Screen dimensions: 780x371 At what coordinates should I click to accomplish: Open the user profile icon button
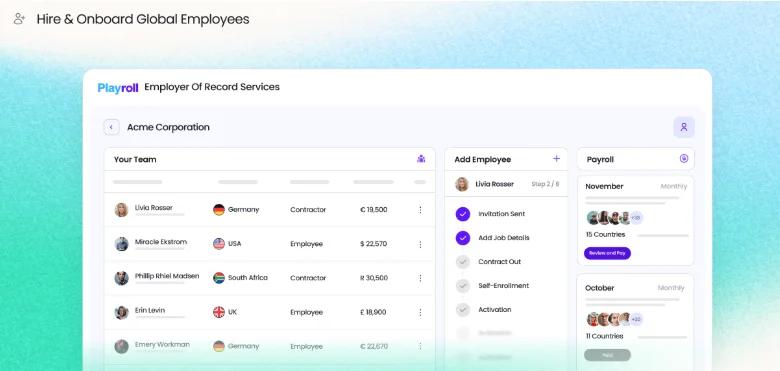pyautogui.click(x=684, y=127)
